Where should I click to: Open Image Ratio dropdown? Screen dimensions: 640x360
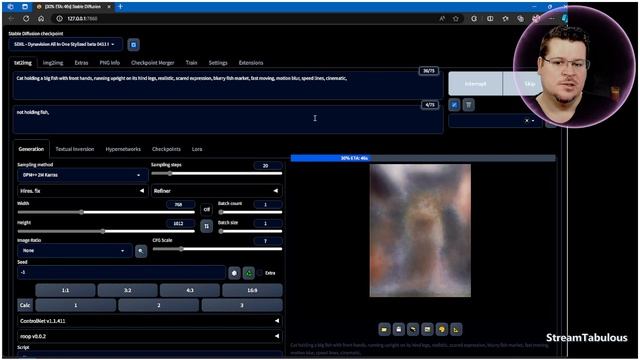[75, 251]
